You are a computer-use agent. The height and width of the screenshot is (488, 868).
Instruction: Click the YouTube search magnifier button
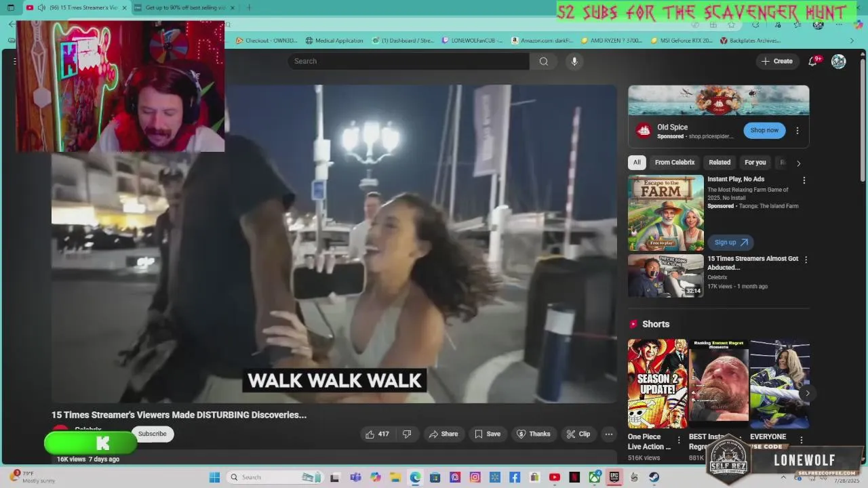pyautogui.click(x=543, y=61)
